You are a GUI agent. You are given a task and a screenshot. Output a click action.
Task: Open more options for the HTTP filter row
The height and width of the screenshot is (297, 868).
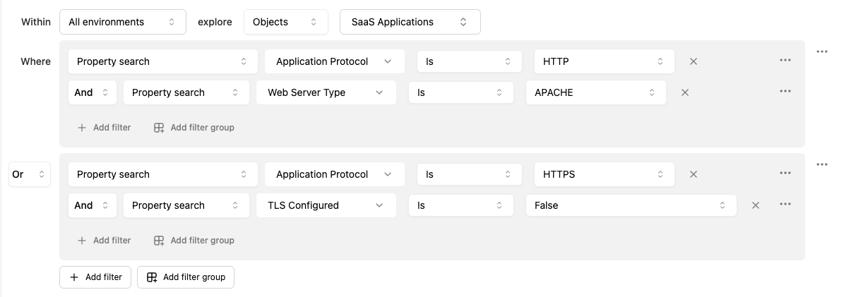785,61
